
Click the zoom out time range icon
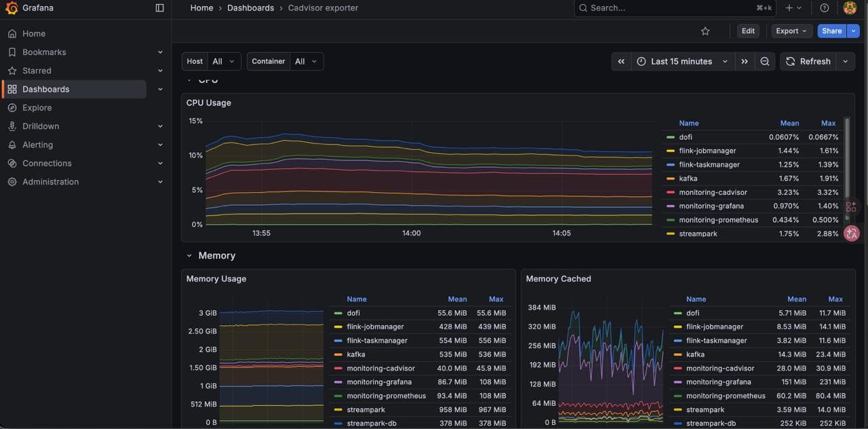click(765, 62)
